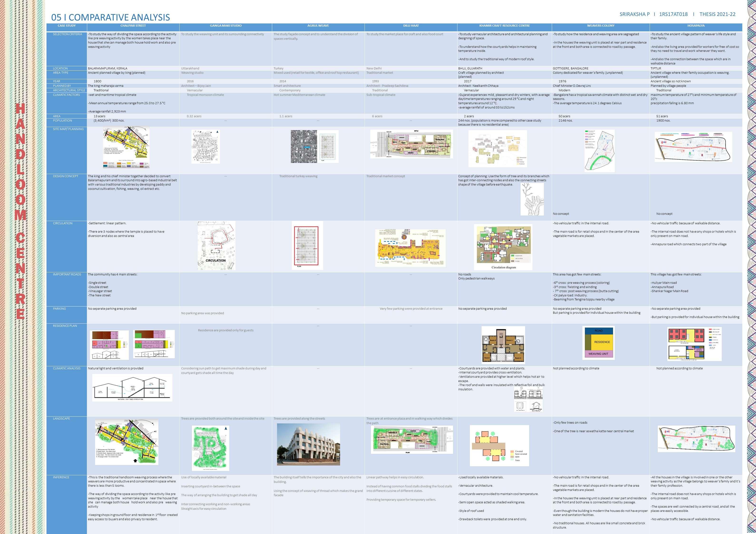Click the Khamir tree branch concept sketch

532,199
